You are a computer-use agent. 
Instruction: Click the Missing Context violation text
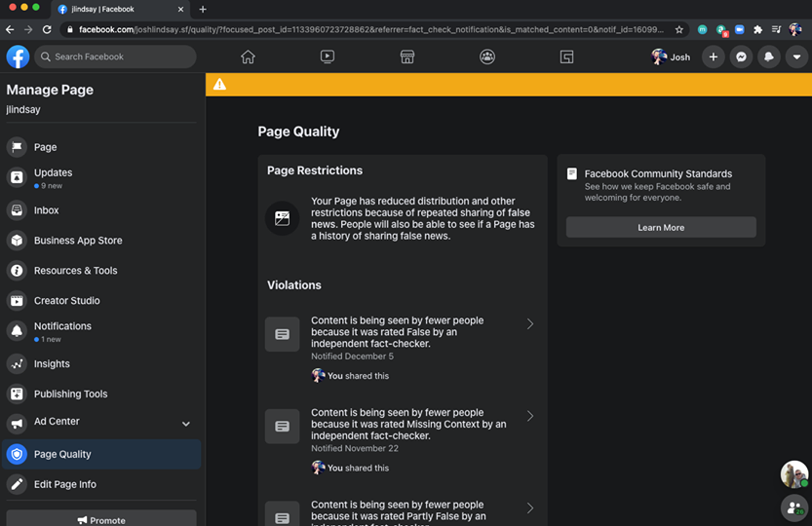408,424
